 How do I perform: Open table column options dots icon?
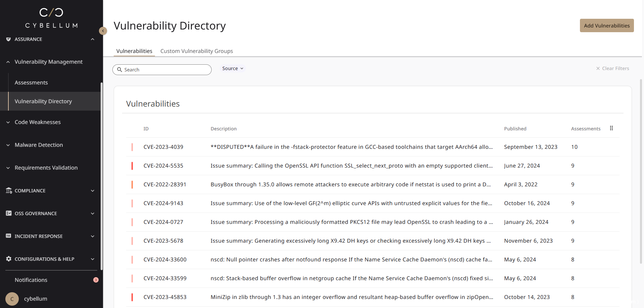[x=611, y=128]
